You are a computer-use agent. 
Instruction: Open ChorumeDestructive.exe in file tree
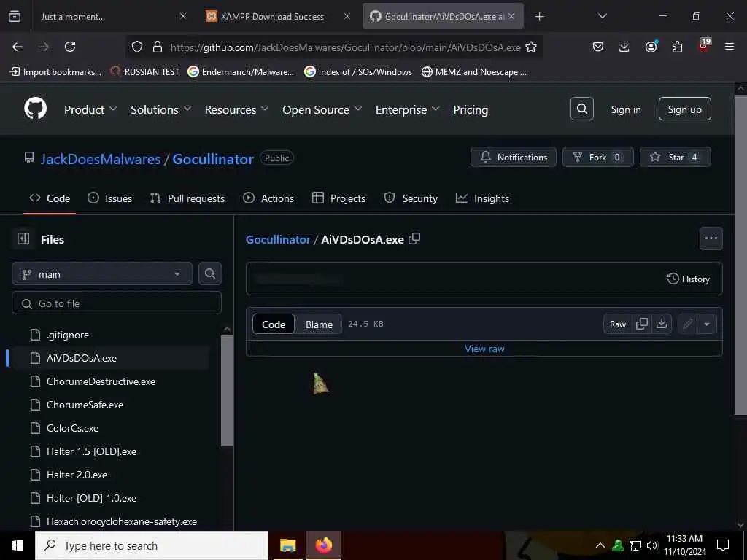pos(101,381)
